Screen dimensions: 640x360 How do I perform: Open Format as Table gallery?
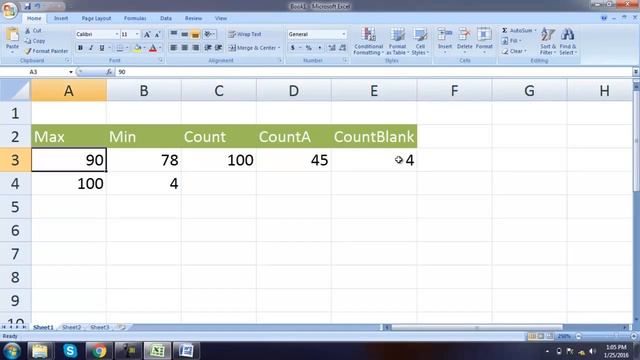397,41
